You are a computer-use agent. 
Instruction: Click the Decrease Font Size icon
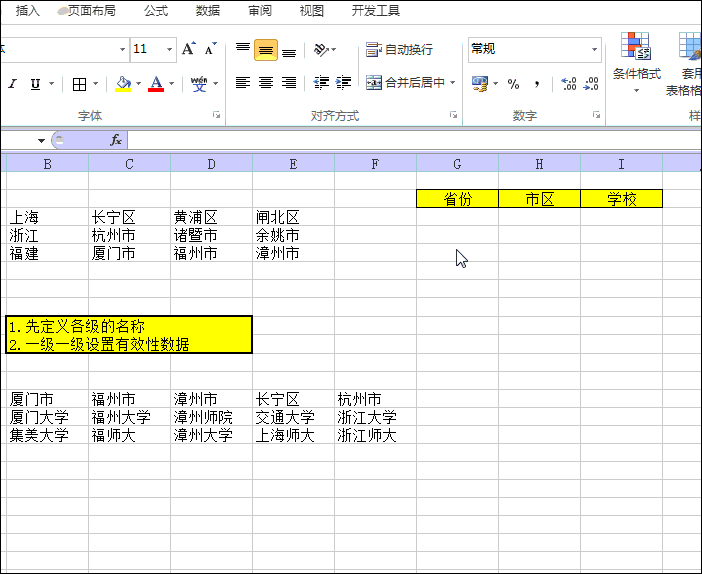click(x=210, y=49)
